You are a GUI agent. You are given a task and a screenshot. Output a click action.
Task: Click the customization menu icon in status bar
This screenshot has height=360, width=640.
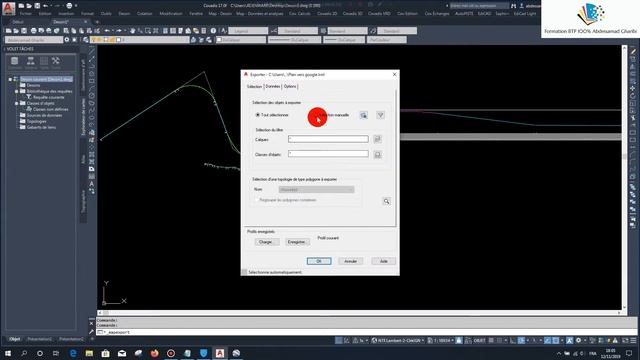point(633,340)
